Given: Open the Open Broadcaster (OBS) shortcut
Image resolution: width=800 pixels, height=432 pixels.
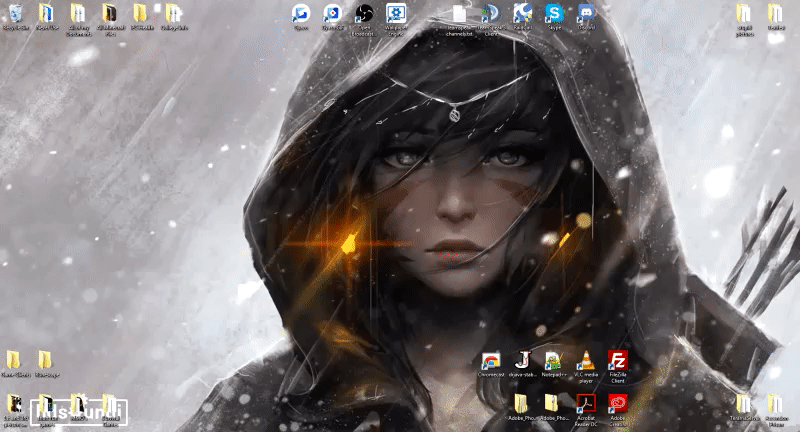Looking at the screenshot, I should [364, 19].
